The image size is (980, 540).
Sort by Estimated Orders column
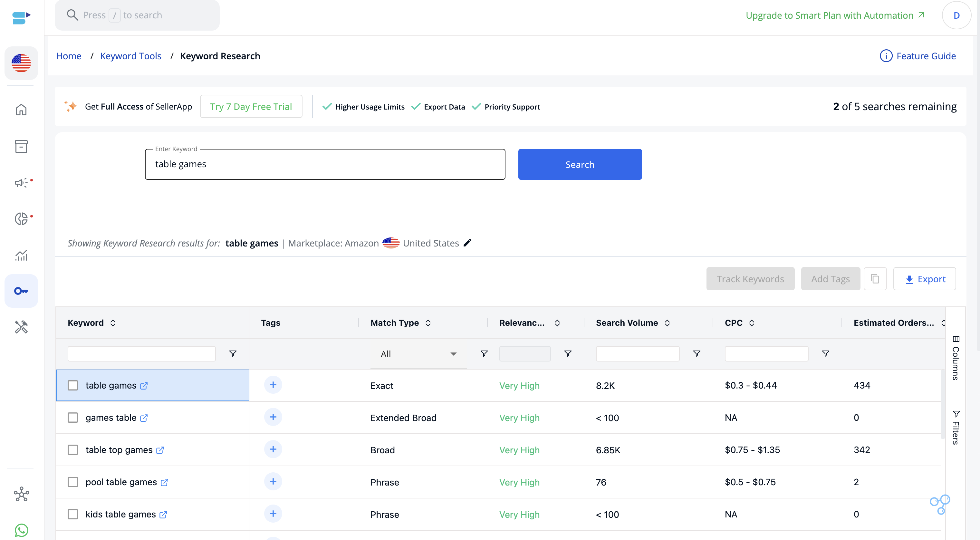click(943, 323)
